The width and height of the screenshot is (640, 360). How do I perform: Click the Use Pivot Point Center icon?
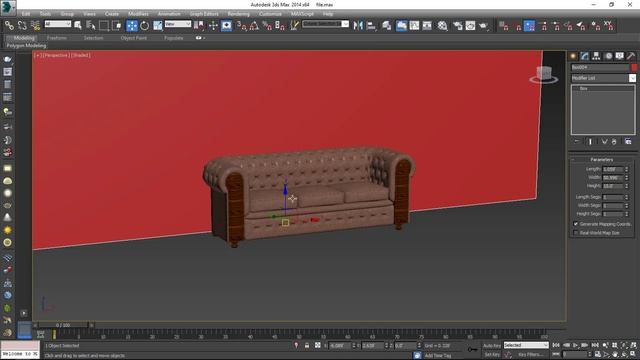pos(199,26)
